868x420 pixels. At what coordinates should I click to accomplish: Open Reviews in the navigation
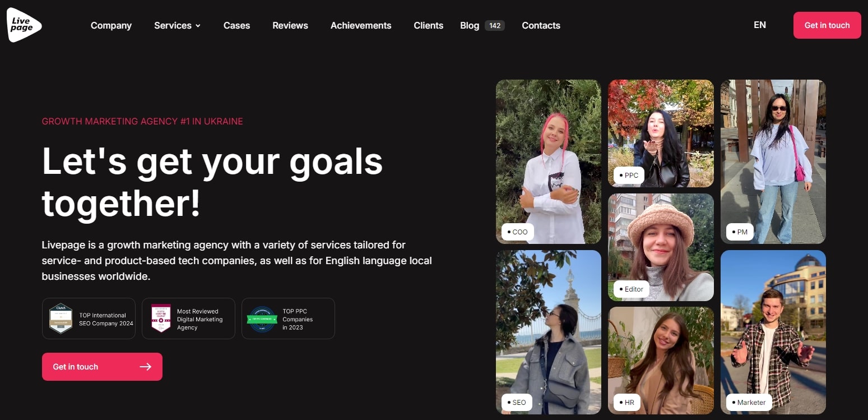290,25
